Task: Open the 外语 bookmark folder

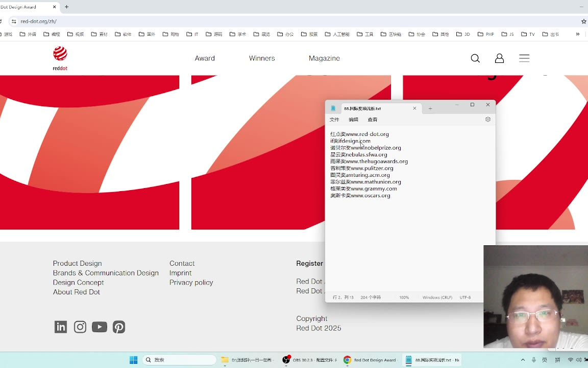Action: (x=28, y=34)
